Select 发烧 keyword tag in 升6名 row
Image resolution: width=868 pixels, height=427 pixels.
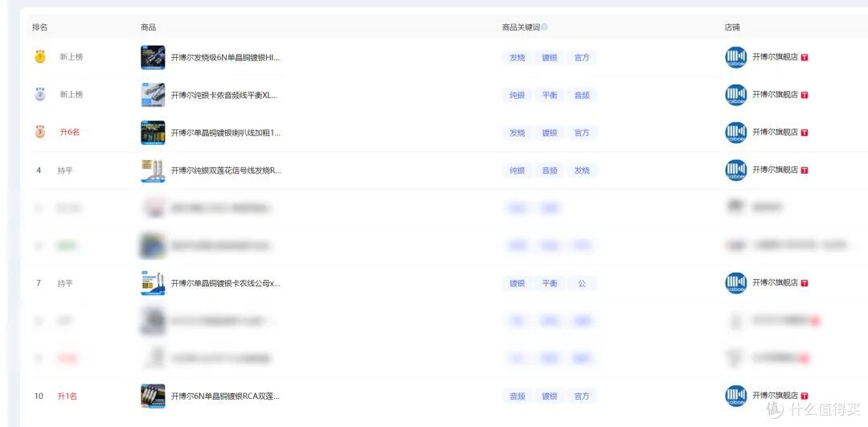pos(517,133)
